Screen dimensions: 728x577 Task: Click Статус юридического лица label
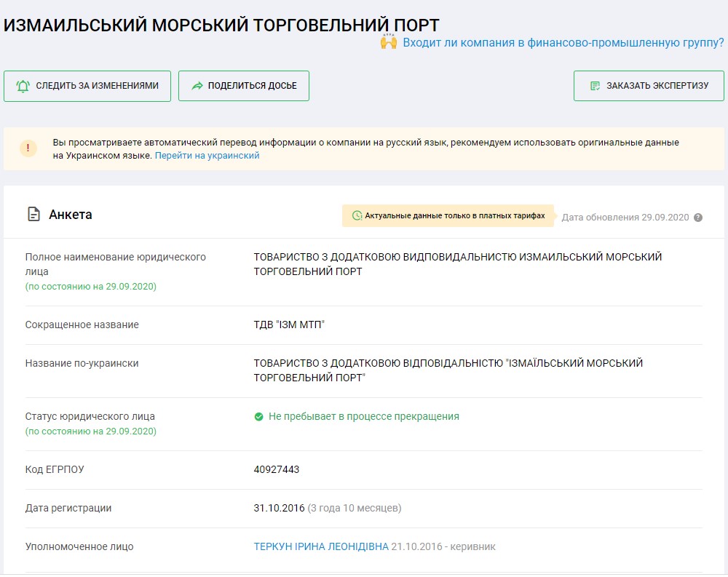coord(90,416)
